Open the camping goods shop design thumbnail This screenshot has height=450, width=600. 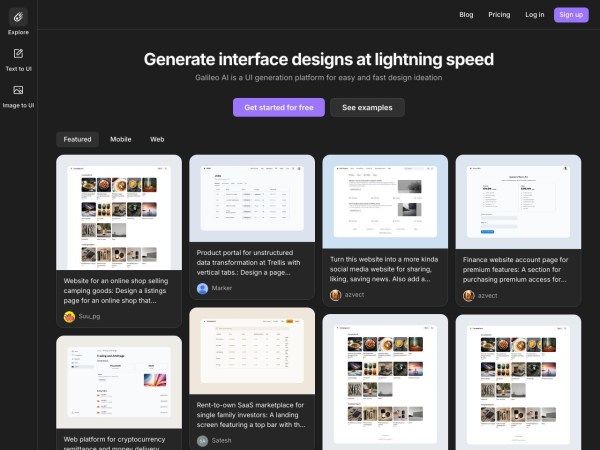[119, 211]
